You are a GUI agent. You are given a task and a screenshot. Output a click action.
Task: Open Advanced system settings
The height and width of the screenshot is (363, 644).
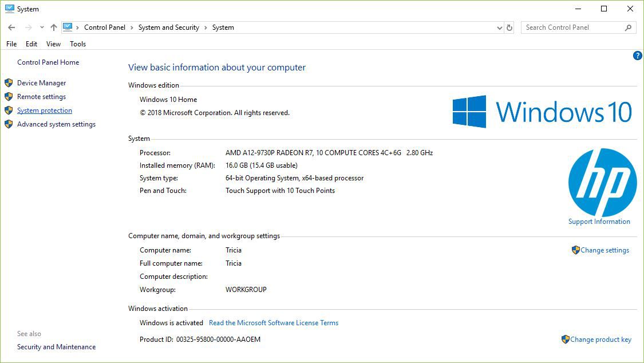(x=56, y=124)
